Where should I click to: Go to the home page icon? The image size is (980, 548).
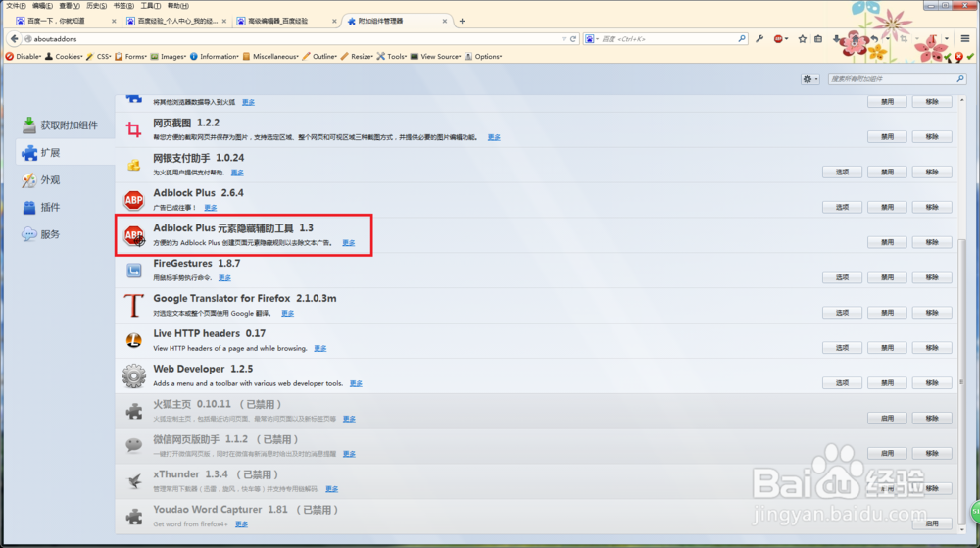856,39
